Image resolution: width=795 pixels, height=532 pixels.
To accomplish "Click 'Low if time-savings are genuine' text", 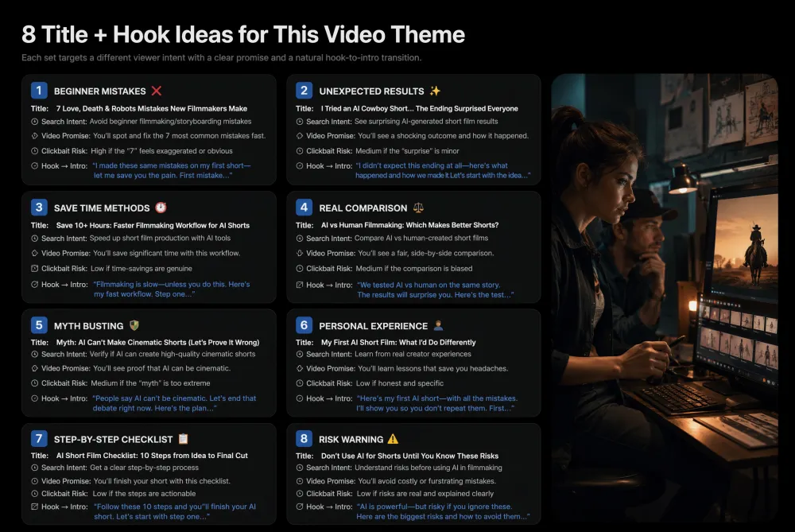I will click(x=142, y=268).
